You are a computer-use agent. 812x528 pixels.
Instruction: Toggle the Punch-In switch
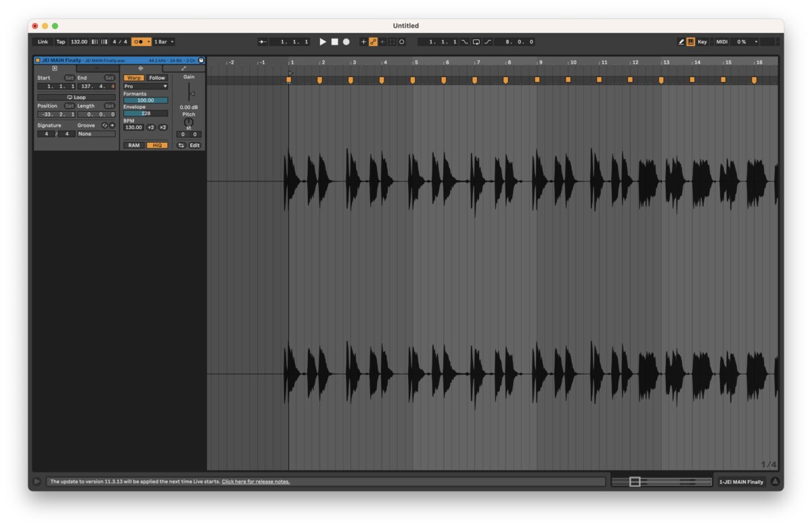(x=465, y=42)
